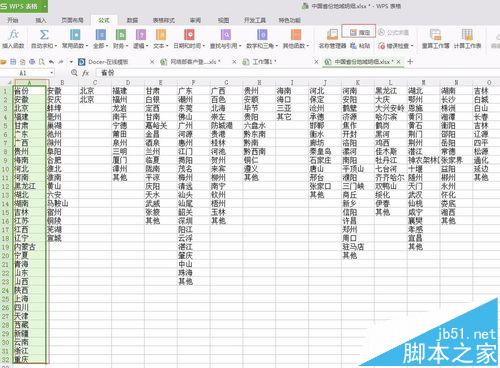Image resolution: width=500 pixels, height=368 pixels.
Task: Expand the 日期和时间 functions dropdown
Action: 203,46
